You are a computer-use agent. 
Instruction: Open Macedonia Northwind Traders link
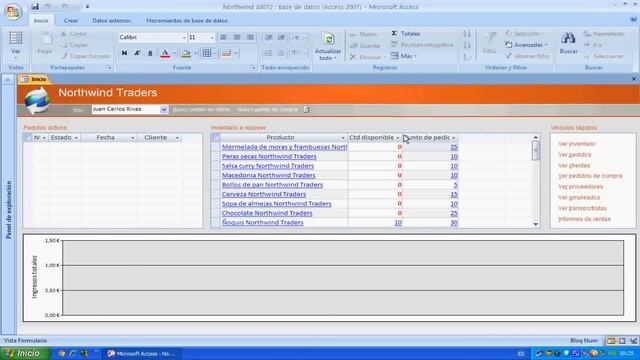coord(269,175)
